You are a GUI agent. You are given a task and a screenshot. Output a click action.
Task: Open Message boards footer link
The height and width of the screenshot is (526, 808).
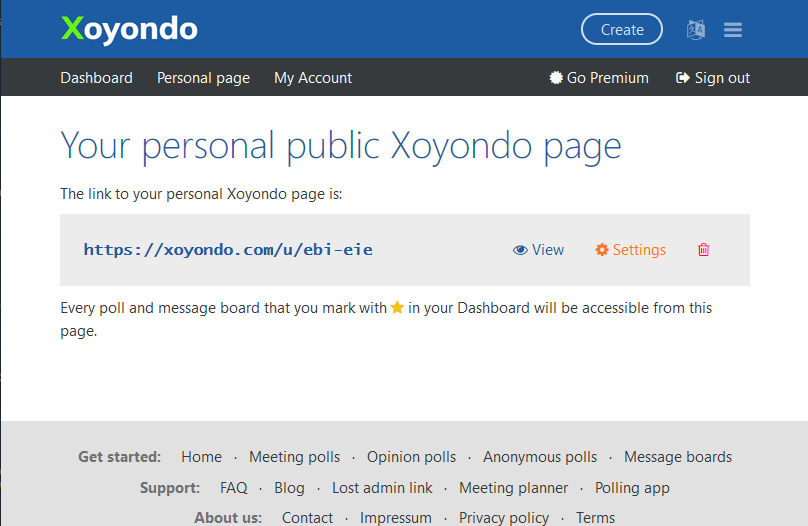[678, 457]
